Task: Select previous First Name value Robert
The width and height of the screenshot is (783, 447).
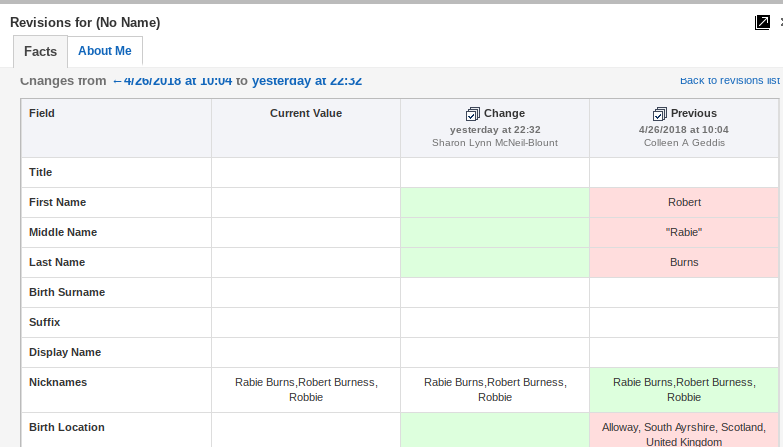Action: (x=684, y=202)
